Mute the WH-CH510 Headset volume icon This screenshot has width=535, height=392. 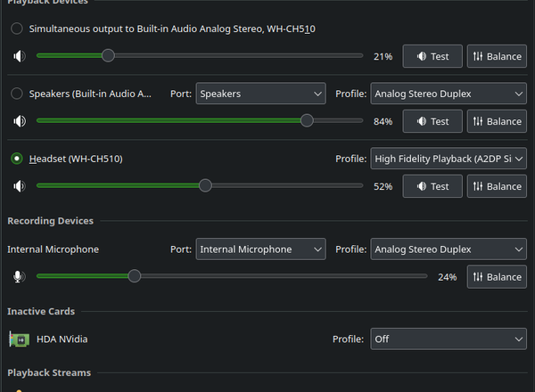(19, 186)
